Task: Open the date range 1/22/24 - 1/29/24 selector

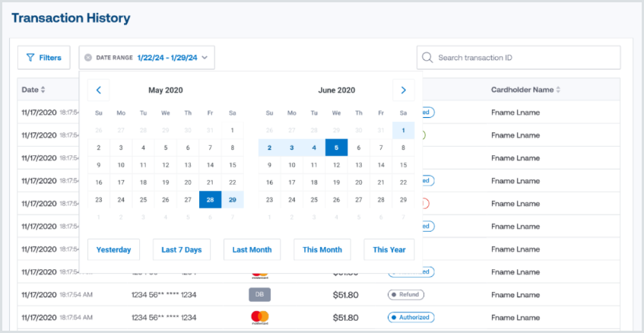Action: tap(167, 58)
